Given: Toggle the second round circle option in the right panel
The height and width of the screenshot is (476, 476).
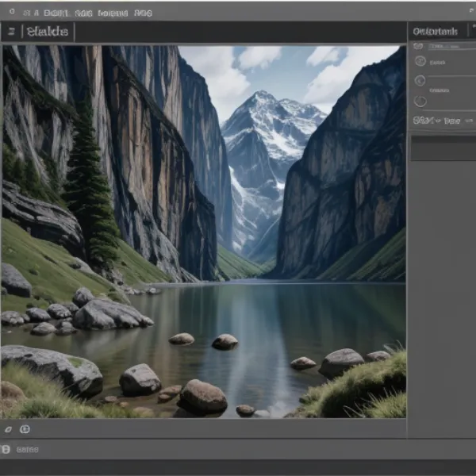Looking at the screenshot, I should tap(420, 81).
